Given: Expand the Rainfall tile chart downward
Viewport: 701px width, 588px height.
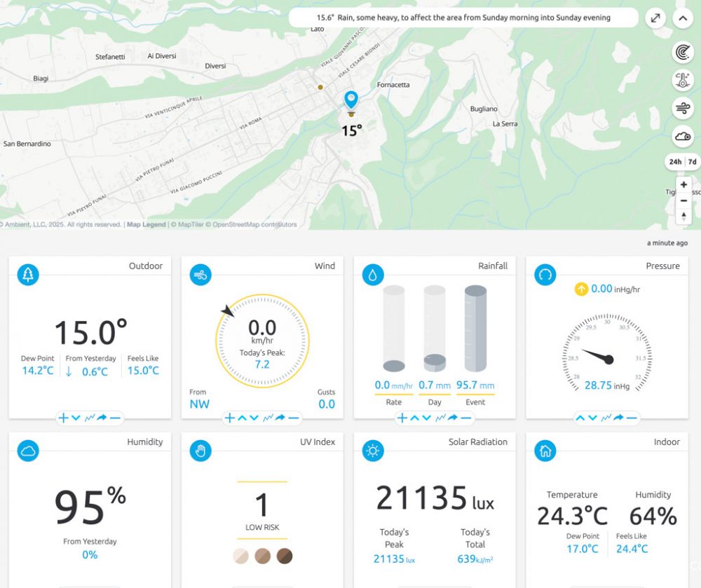Looking at the screenshot, I should pyautogui.click(x=428, y=418).
